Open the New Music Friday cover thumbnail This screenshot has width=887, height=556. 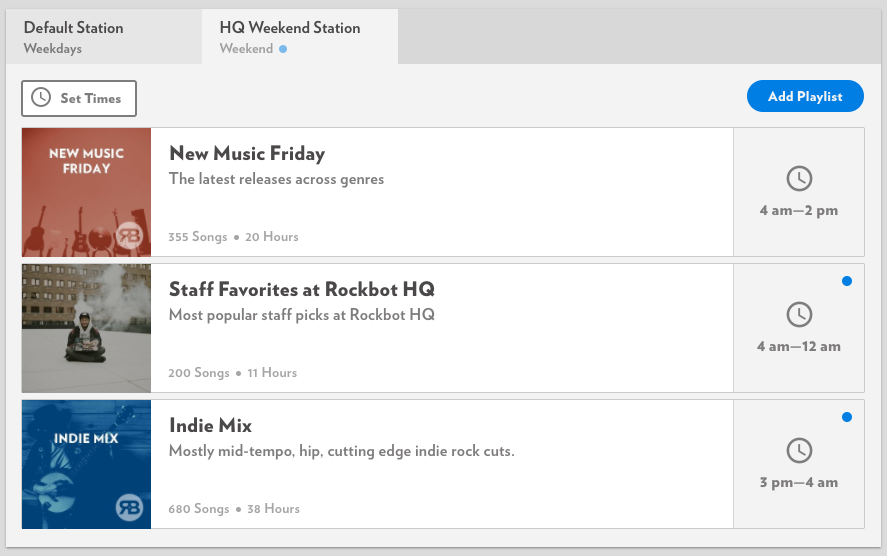pyautogui.click(x=87, y=192)
